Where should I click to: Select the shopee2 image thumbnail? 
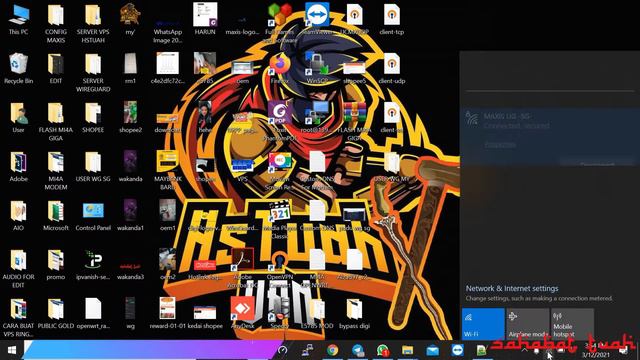click(x=130, y=118)
